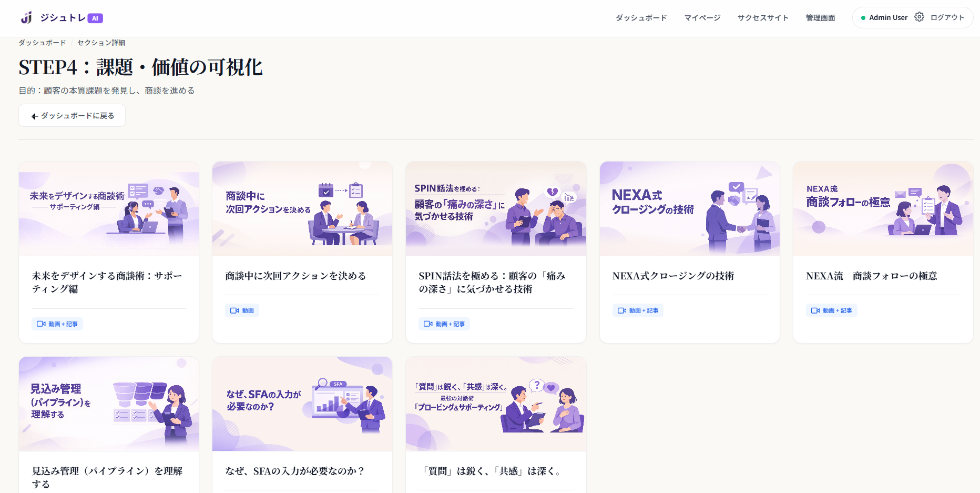Click video icon under SPIN話法を極める card

click(x=428, y=324)
